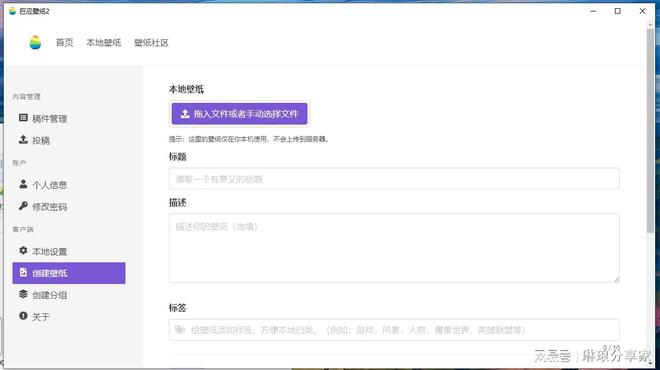Select the 创建分组 layers icon
660x370 pixels.
[23, 294]
